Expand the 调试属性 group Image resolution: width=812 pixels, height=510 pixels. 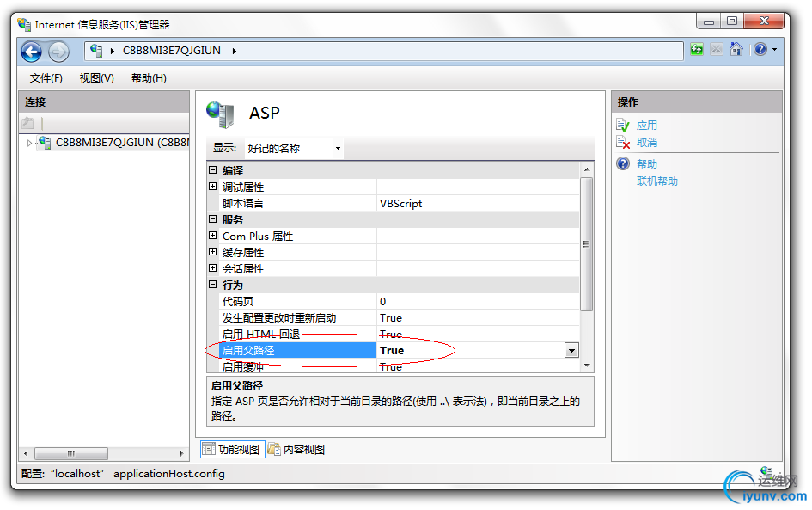213,187
